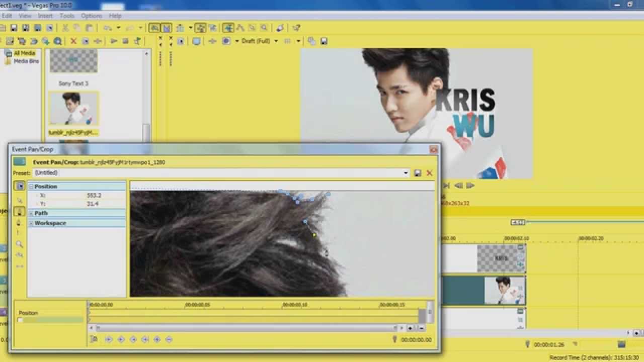Screen dimensions: 644x362
Task: Click the Undo arrow icon
Action: pyautogui.click(x=107, y=28)
